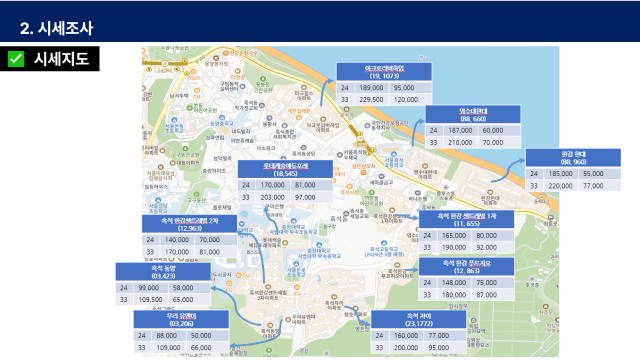The width and height of the screenshot is (640, 360).
Task: Click the 롯데캐슬에듀포레 header link
Action: (285, 169)
